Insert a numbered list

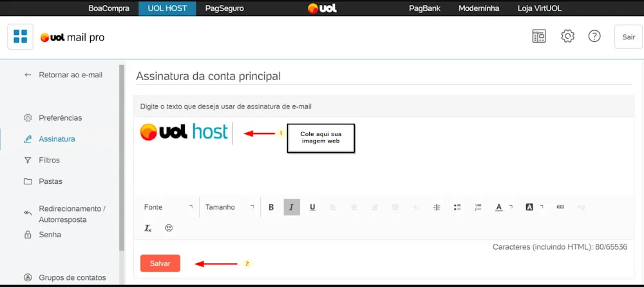478,207
